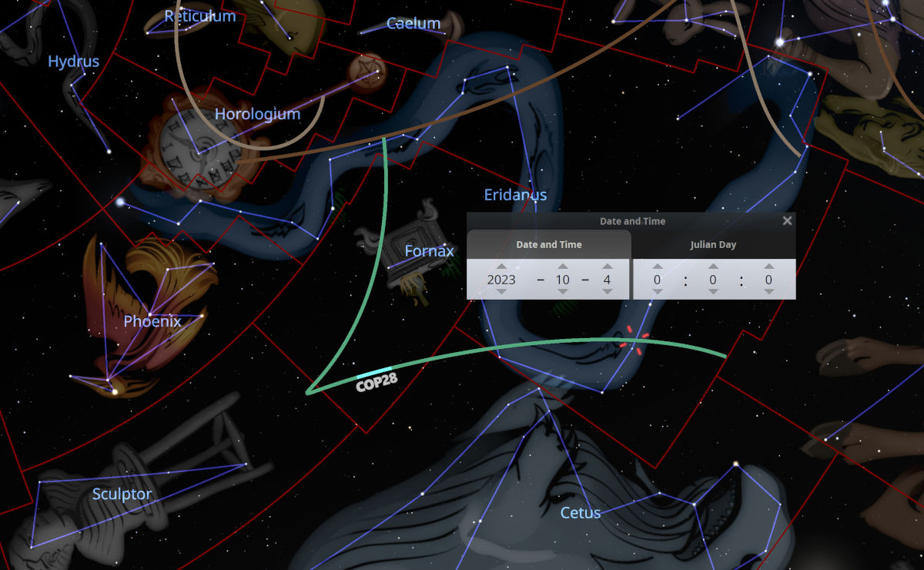Screen dimensions: 924x570
Task: Click the COP28 label on the sky
Action: (x=377, y=383)
